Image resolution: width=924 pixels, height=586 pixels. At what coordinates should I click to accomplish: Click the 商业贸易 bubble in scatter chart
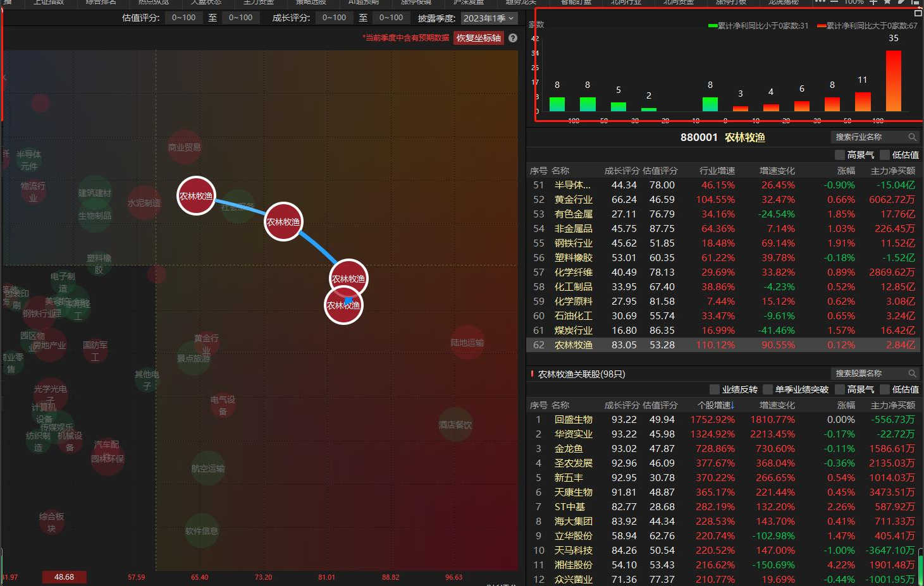click(185, 147)
